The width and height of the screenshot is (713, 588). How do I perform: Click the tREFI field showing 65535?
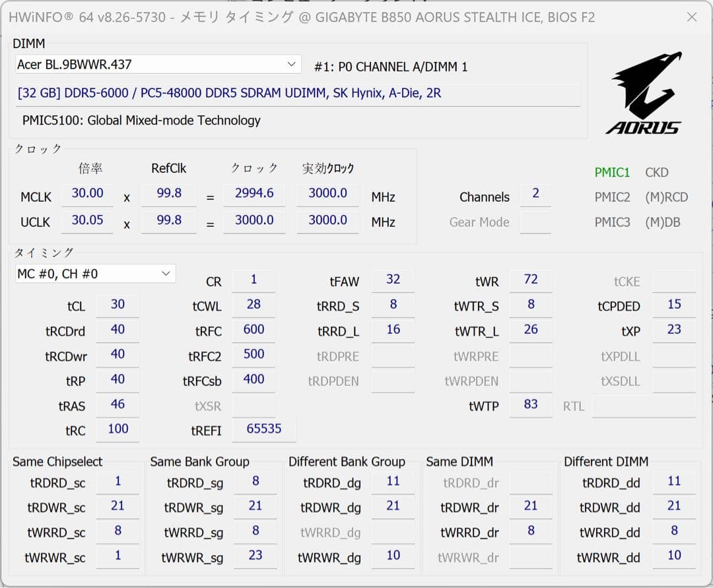coord(264,429)
